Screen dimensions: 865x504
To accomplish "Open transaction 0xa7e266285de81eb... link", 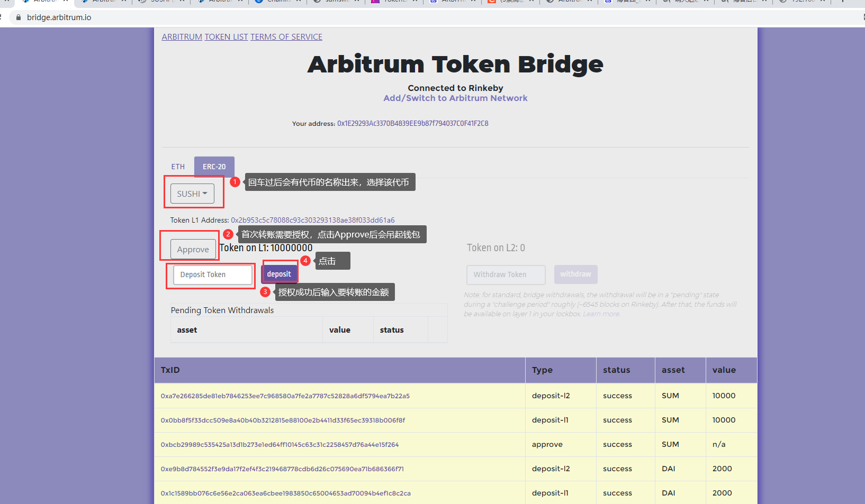I will pyautogui.click(x=285, y=396).
